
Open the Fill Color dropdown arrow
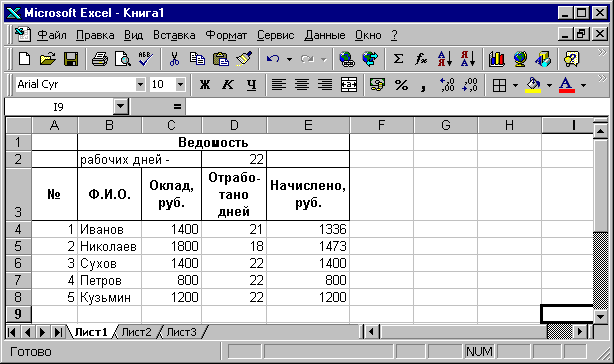click(549, 85)
